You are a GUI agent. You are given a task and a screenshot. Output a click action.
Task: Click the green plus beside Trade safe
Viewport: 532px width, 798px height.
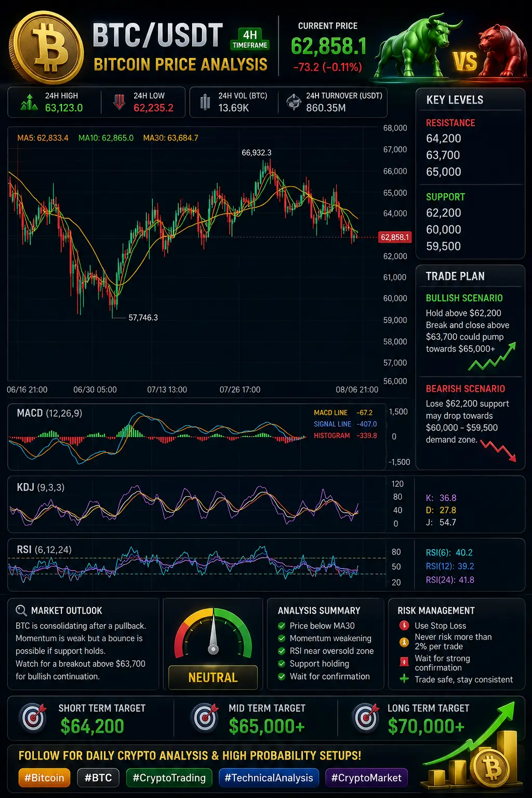404,679
